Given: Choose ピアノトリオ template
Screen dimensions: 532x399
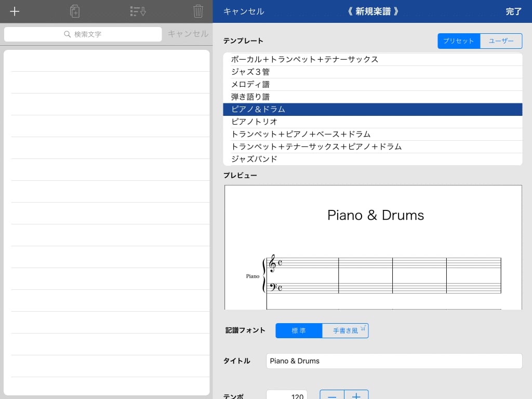Looking at the screenshot, I should pyautogui.click(x=373, y=122).
